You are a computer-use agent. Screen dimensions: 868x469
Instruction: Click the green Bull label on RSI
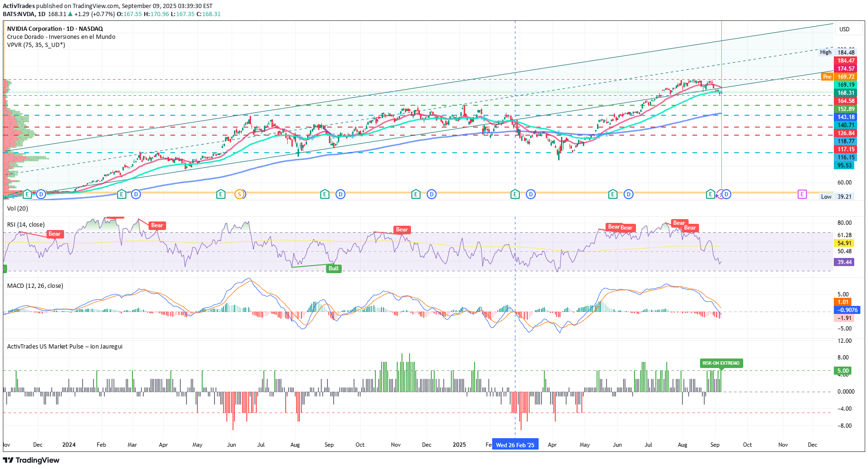click(334, 268)
